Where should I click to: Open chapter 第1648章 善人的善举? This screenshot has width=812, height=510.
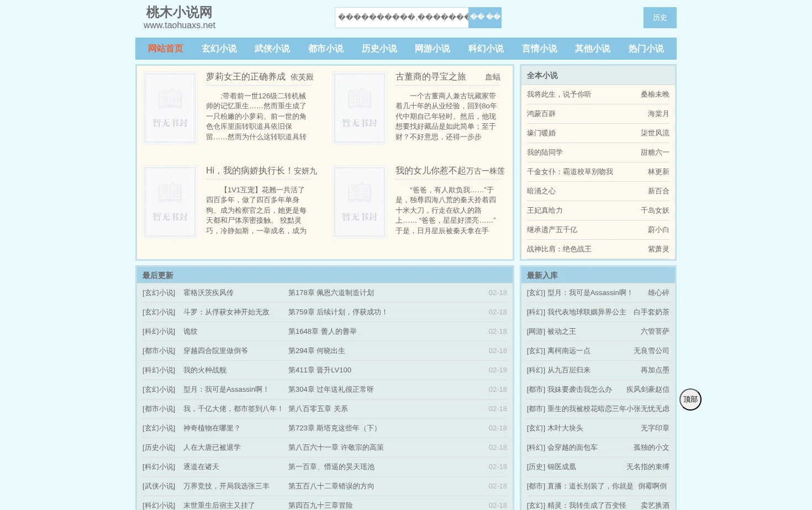[323, 332]
